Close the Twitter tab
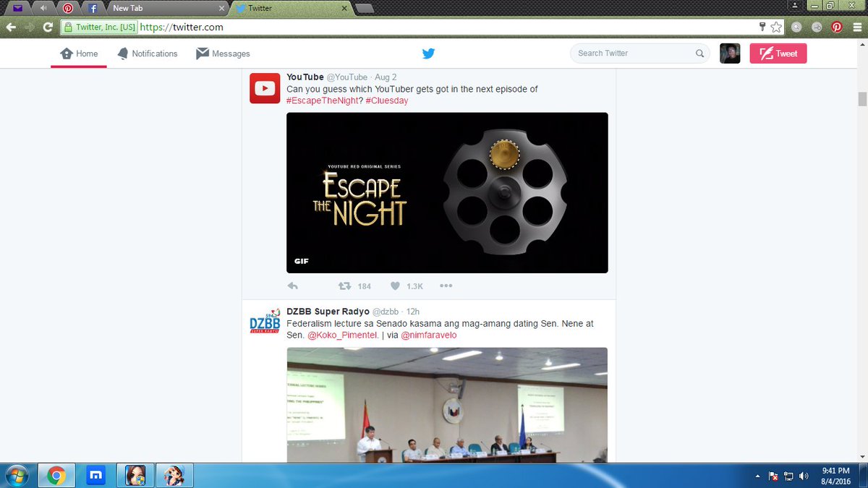This screenshot has height=488, width=868. point(346,8)
